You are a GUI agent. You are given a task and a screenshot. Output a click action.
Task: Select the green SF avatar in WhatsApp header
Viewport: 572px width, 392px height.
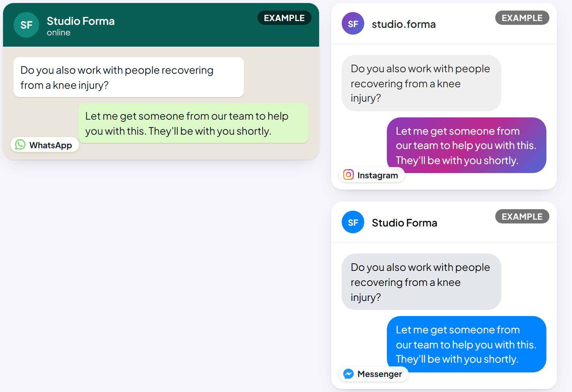click(26, 25)
